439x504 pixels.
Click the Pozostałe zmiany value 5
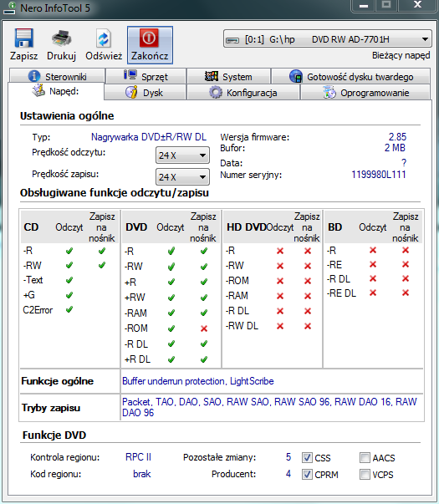click(x=288, y=457)
